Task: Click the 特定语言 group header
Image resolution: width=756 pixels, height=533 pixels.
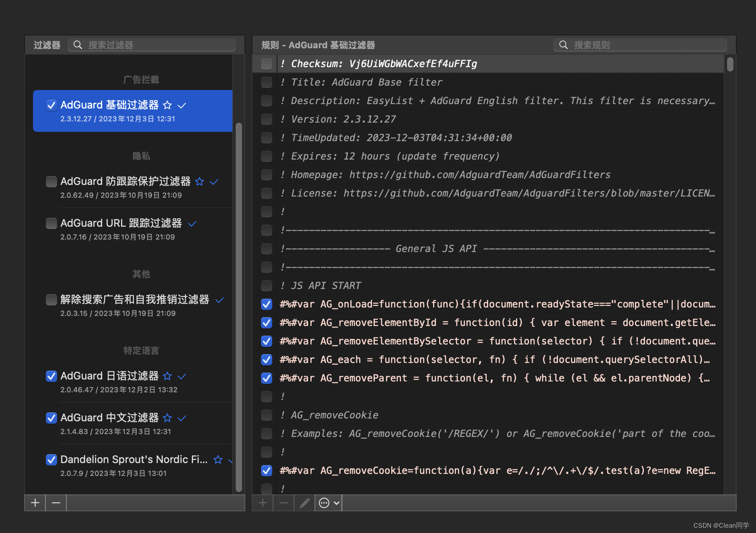Action: 141,351
